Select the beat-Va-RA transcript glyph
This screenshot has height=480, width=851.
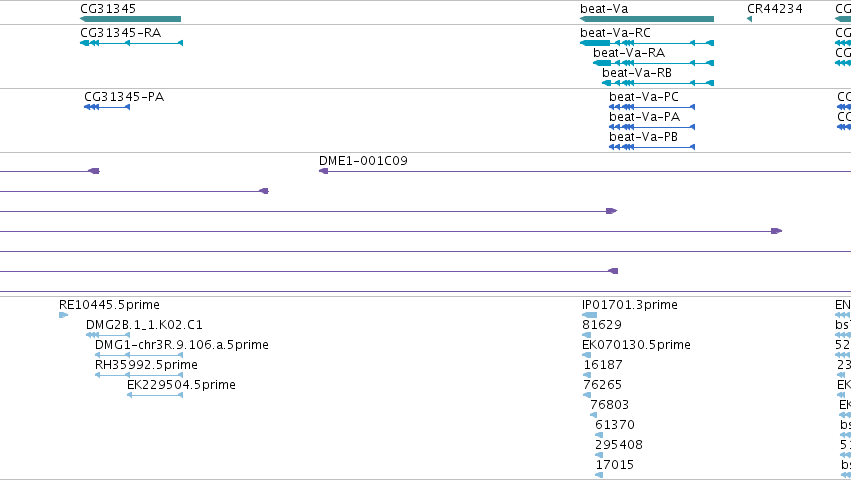[x=653, y=63]
